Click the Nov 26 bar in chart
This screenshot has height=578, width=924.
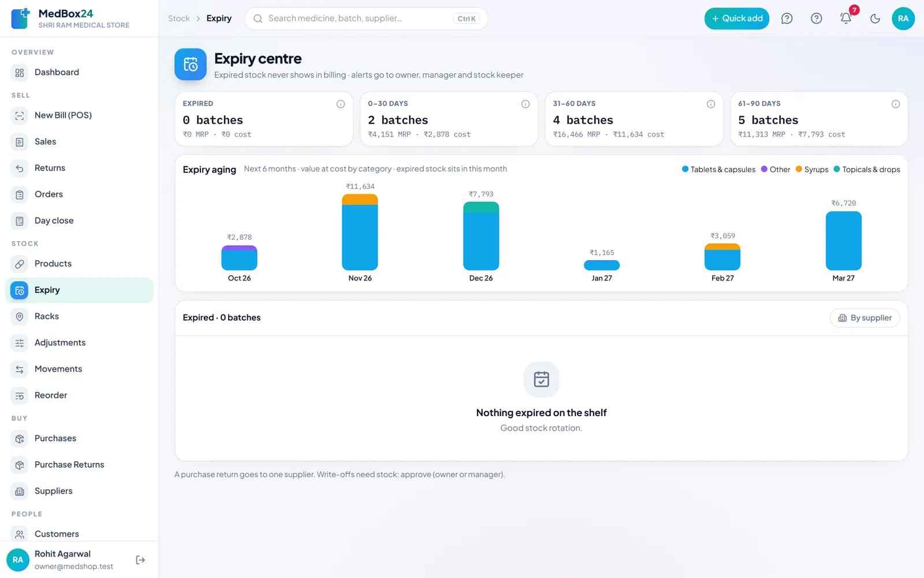360,232
